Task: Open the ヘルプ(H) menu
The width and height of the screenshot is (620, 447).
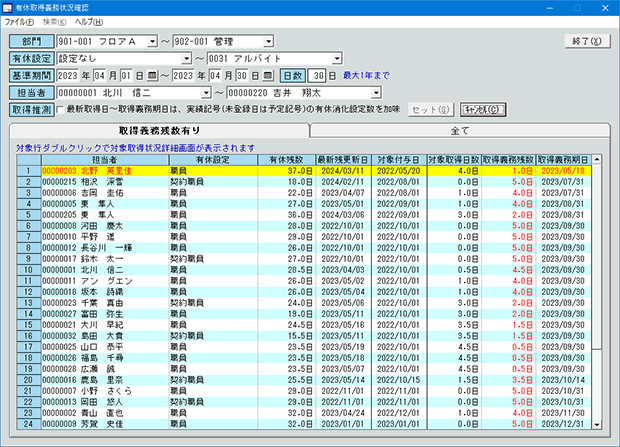Action: point(89,22)
